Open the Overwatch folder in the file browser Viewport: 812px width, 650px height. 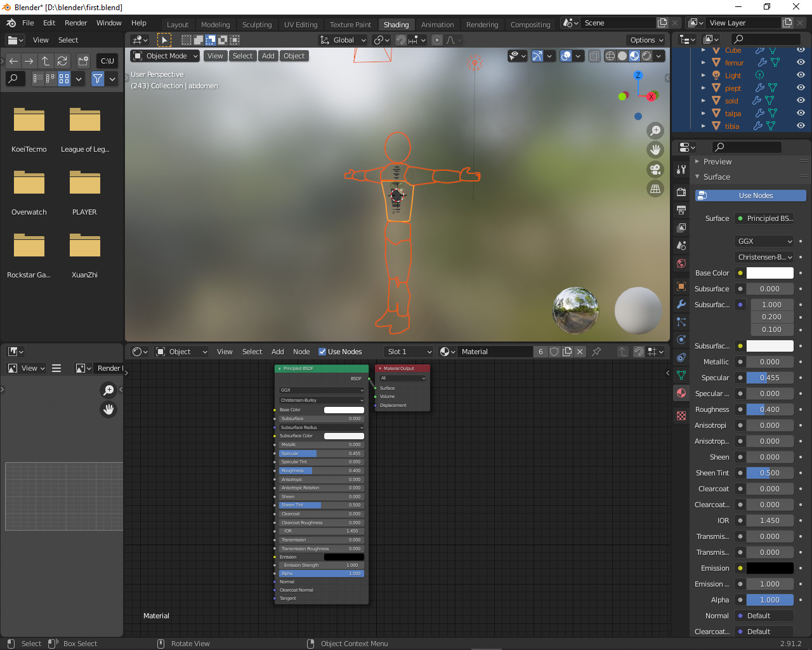pyautogui.click(x=29, y=182)
